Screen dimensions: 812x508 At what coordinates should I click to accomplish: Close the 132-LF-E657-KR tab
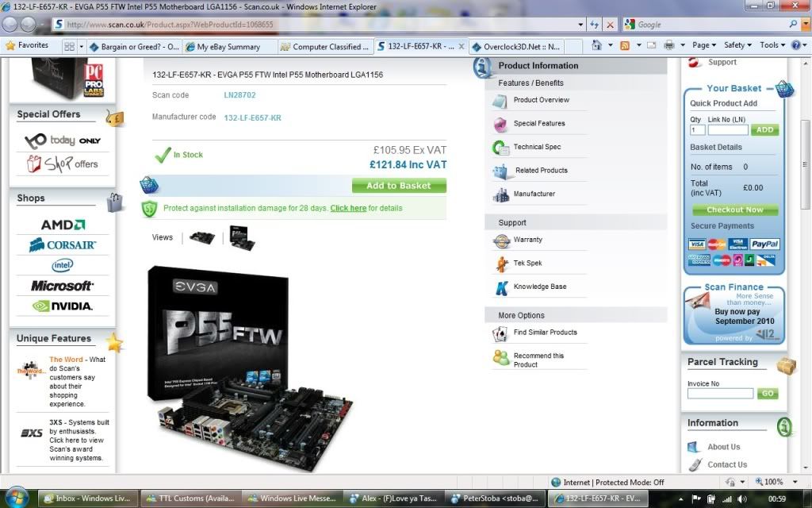point(462,46)
